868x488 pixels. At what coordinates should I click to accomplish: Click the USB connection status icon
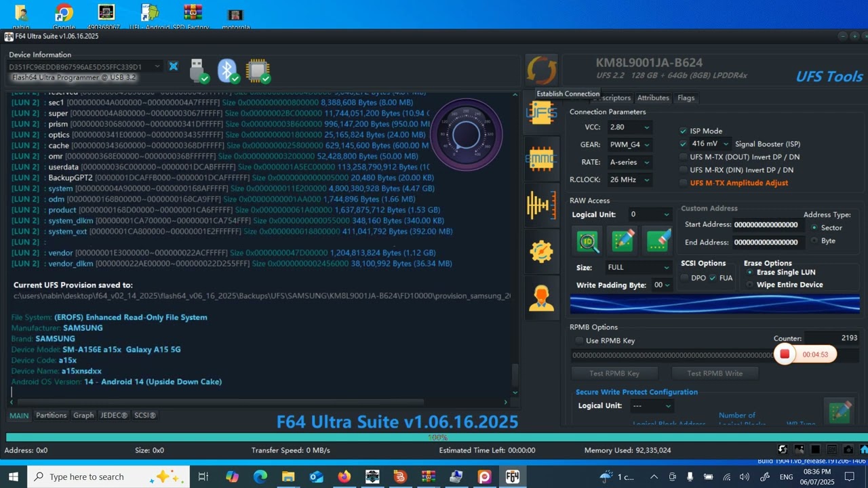(x=198, y=70)
